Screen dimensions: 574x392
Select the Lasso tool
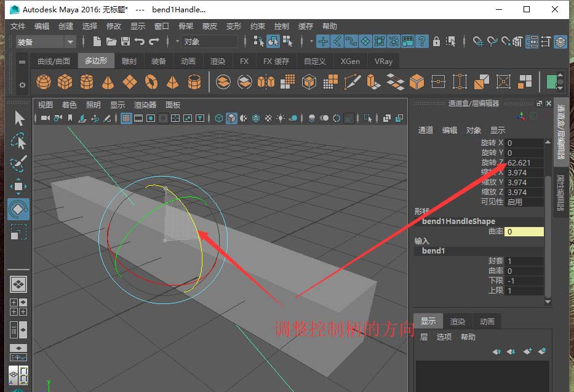(18, 141)
